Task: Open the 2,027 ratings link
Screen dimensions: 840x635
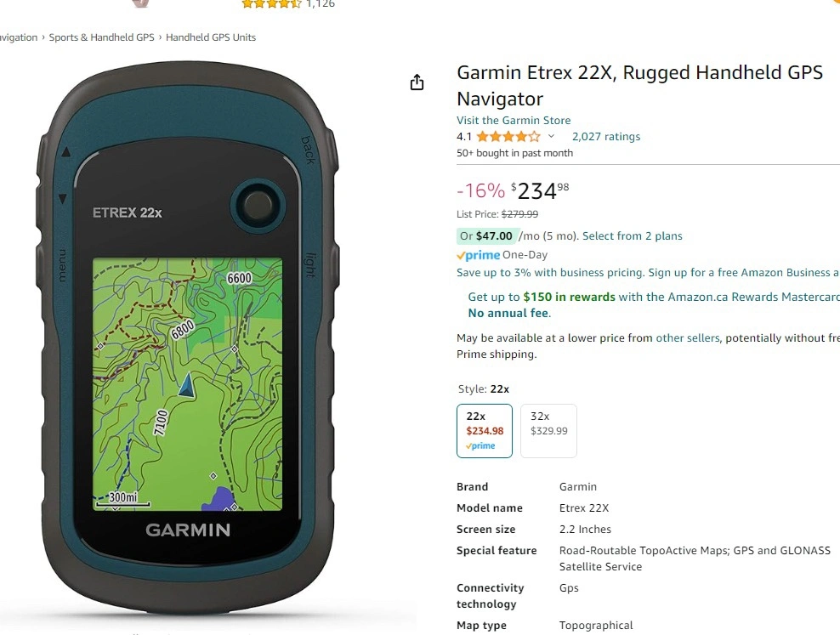Action: click(606, 137)
